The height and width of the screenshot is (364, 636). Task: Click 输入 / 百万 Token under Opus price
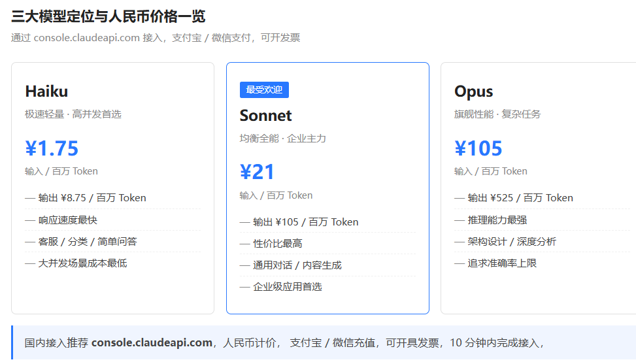(x=490, y=171)
